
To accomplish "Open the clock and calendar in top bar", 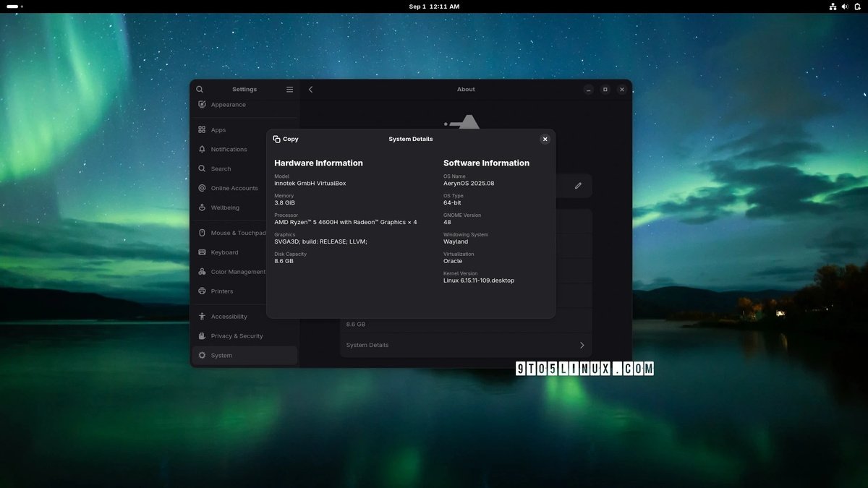I will (x=434, y=7).
